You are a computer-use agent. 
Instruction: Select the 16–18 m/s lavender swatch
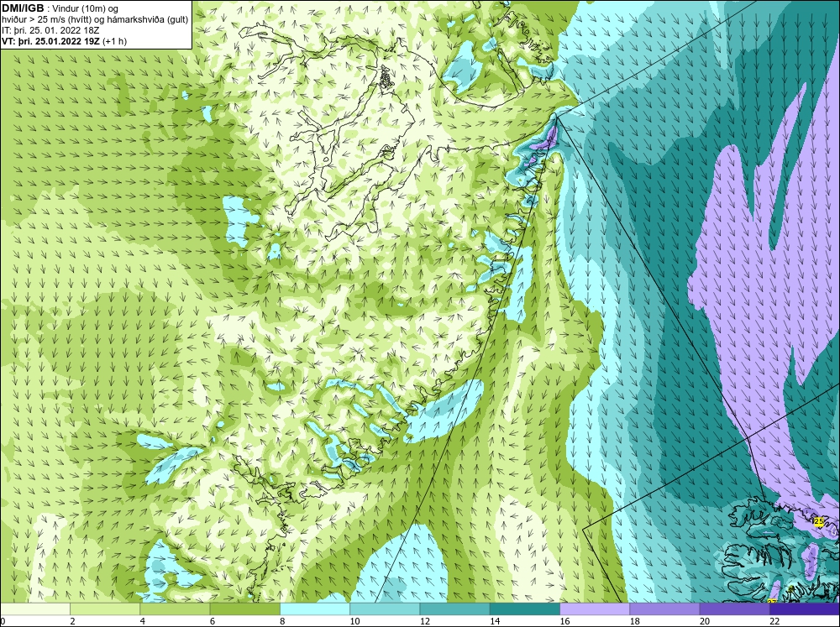595,609
